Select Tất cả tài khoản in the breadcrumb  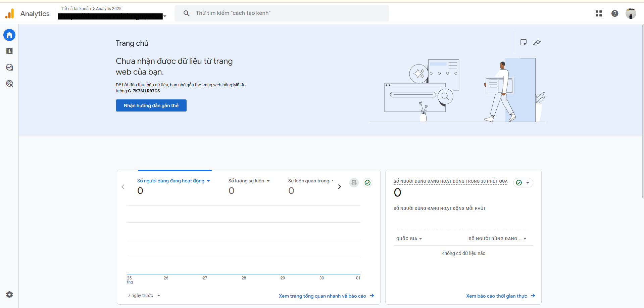tap(75, 8)
